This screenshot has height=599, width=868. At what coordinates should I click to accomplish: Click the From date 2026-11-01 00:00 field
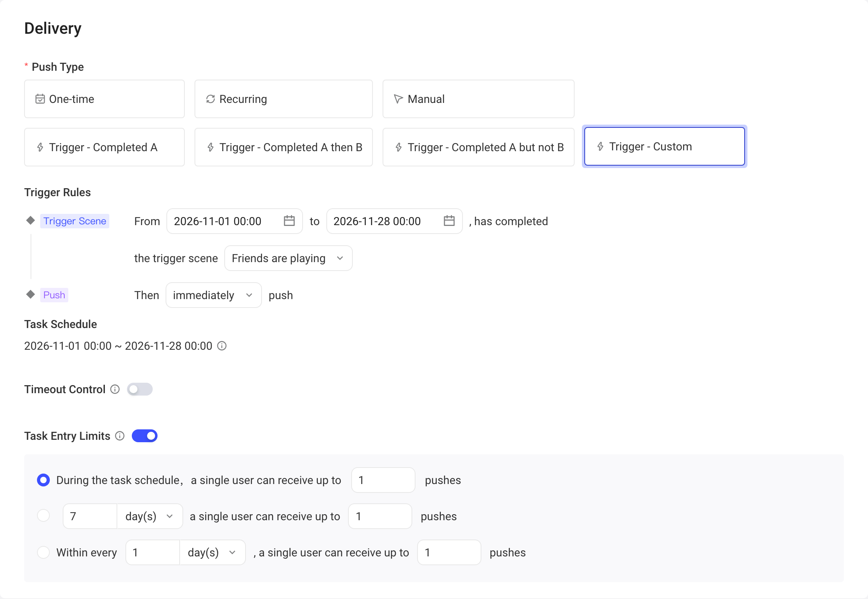pyautogui.click(x=235, y=221)
